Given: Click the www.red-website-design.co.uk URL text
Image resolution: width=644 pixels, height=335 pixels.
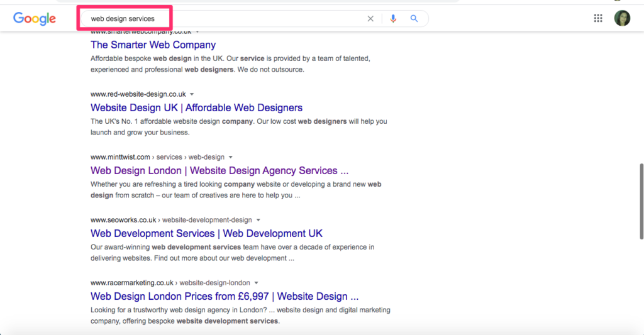Looking at the screenshot, I should 138,94.
